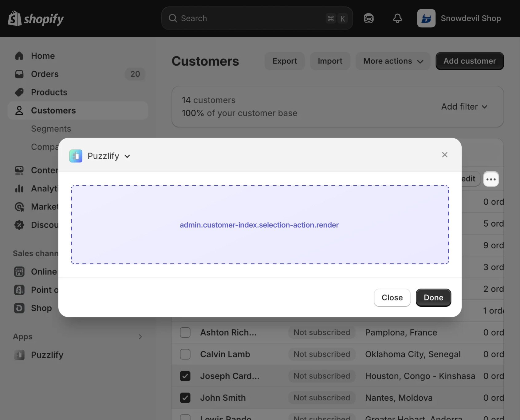Viewport: 520px width, 420px height.
Task: Open the More actions dropdown
Action: [x=393, y=61]
